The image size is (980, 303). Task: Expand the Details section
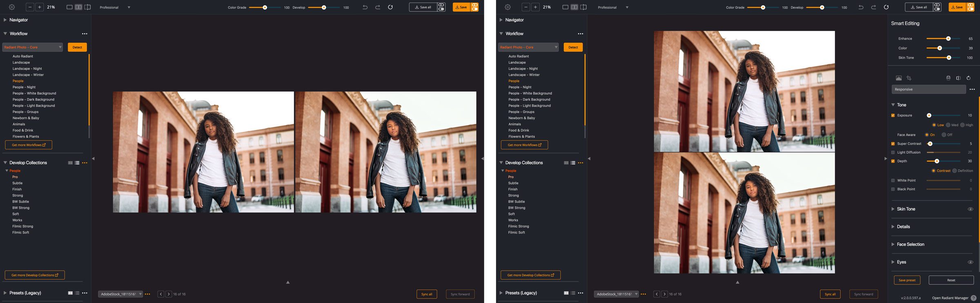(903, 227)
